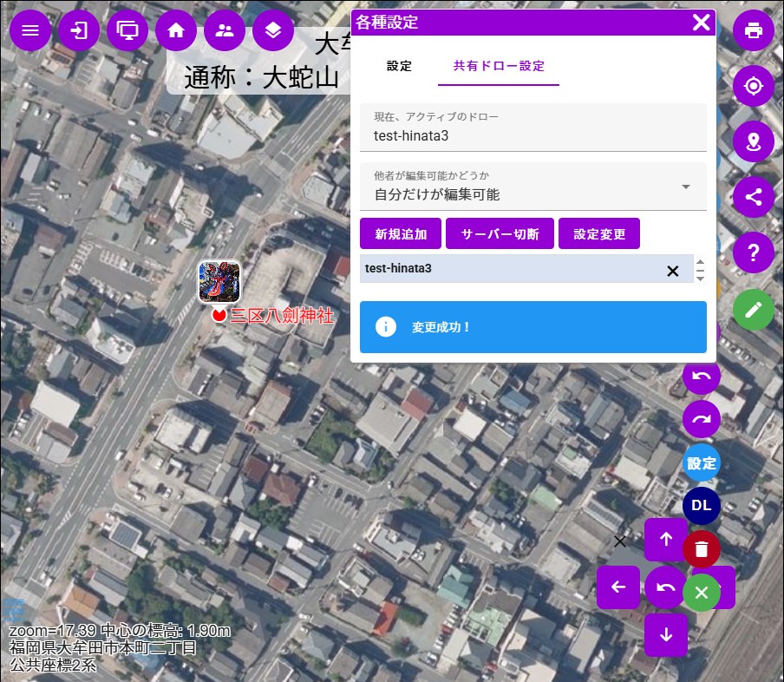This screenshot has width=784, height=682.
Task: Expand the 自分だけが編集可能 dropdown
Action: tap(685, 187)
